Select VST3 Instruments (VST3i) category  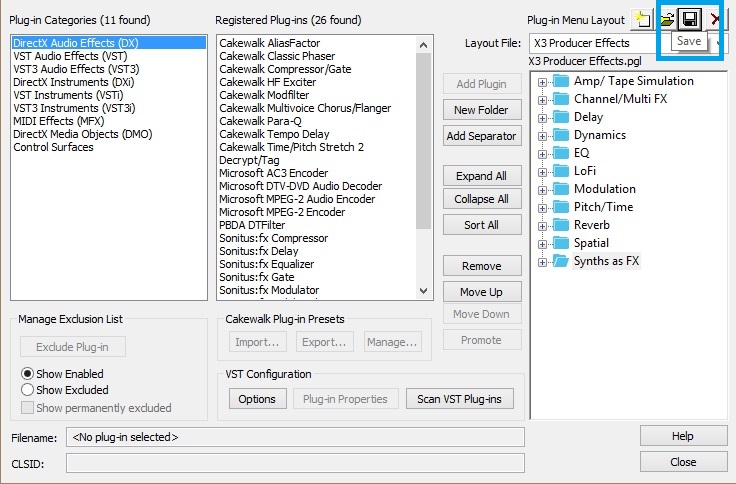74,108
